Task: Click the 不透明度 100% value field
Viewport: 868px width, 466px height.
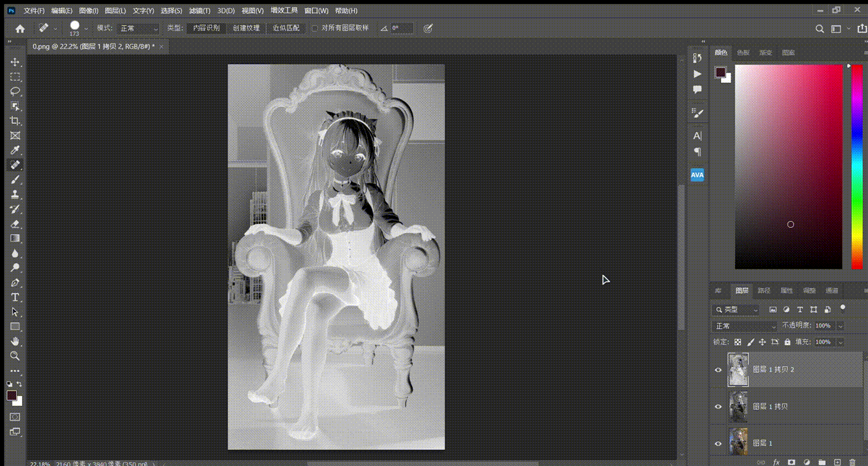Action: click(823, 326)
